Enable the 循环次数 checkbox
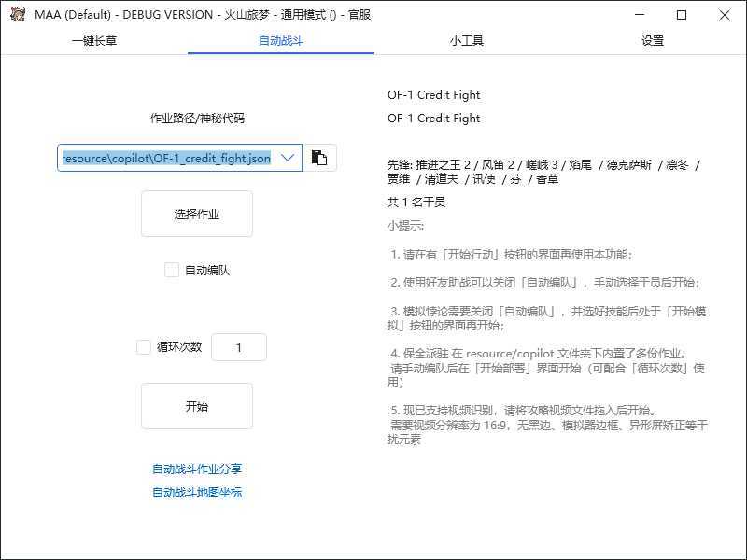The width and height of the screenshot is (747, 560). 145,346
